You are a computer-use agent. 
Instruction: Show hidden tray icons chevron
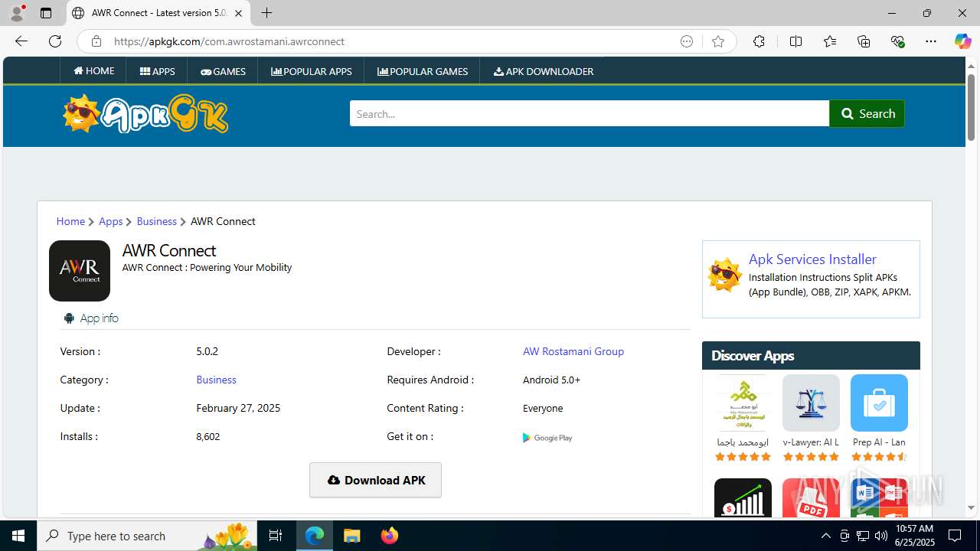coord(825,536)
